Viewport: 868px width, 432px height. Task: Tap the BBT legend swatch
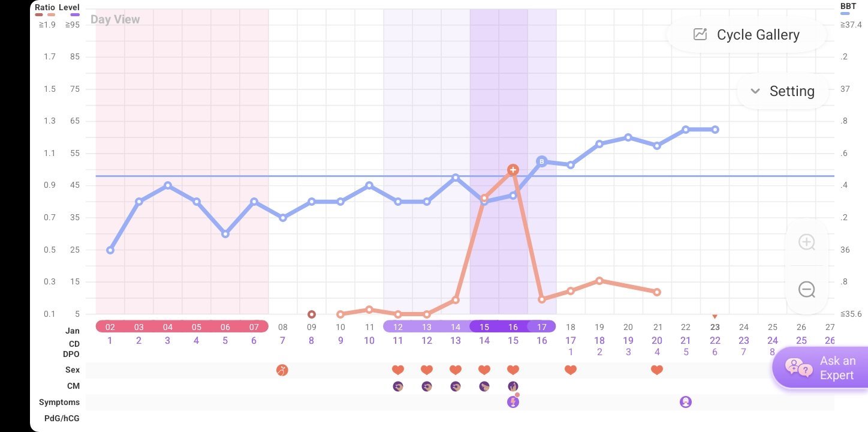[x=848, y=13]
